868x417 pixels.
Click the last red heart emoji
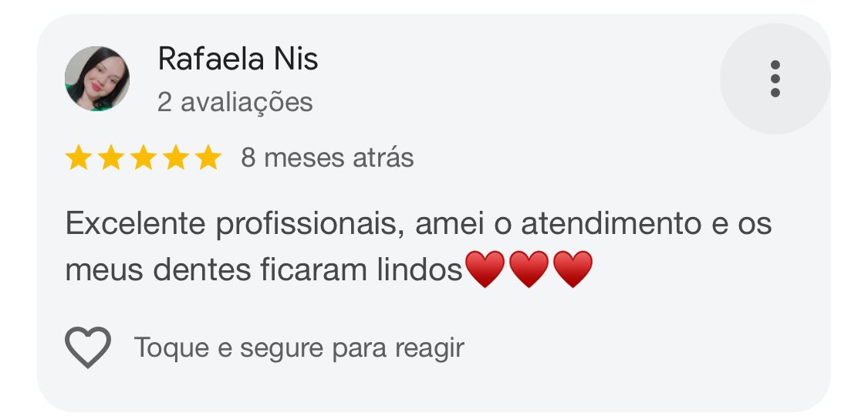coord(573,270)
